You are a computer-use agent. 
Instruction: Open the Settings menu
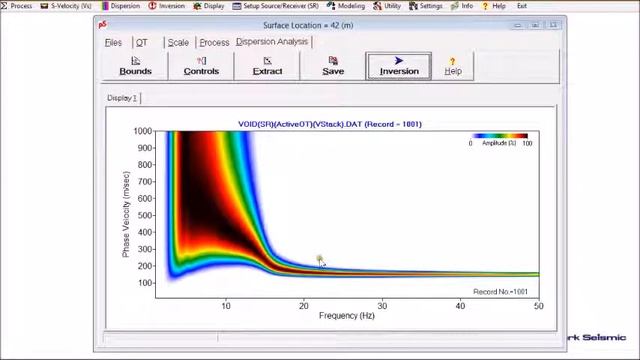pos(426,6)
